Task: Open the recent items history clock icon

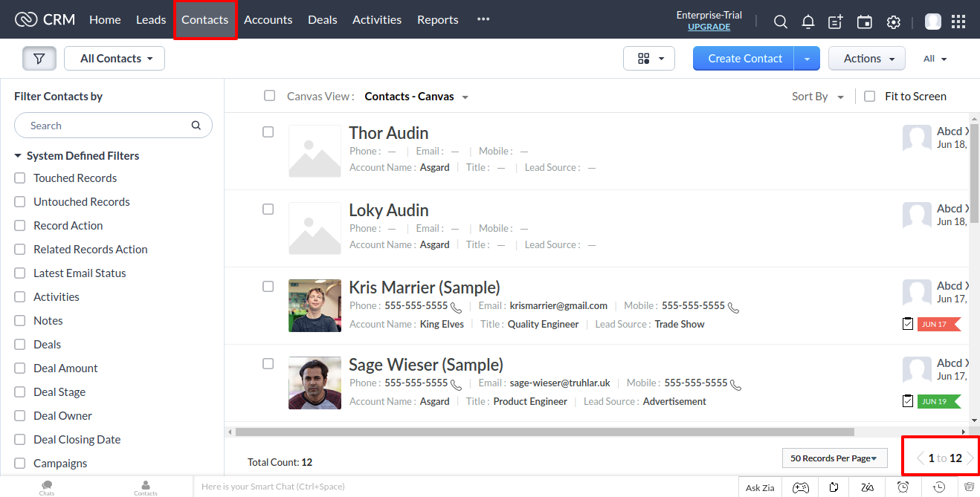Action: 939,487
